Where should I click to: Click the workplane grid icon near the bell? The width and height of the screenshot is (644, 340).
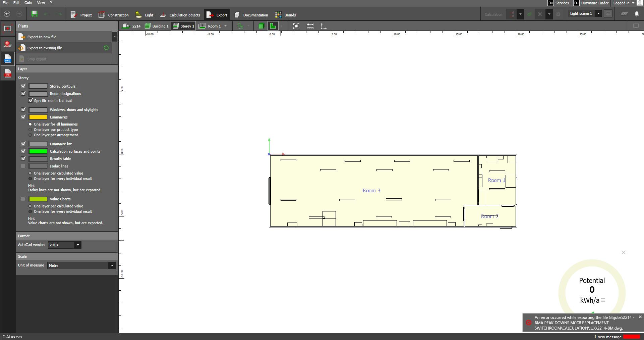[x=624, y=14]
